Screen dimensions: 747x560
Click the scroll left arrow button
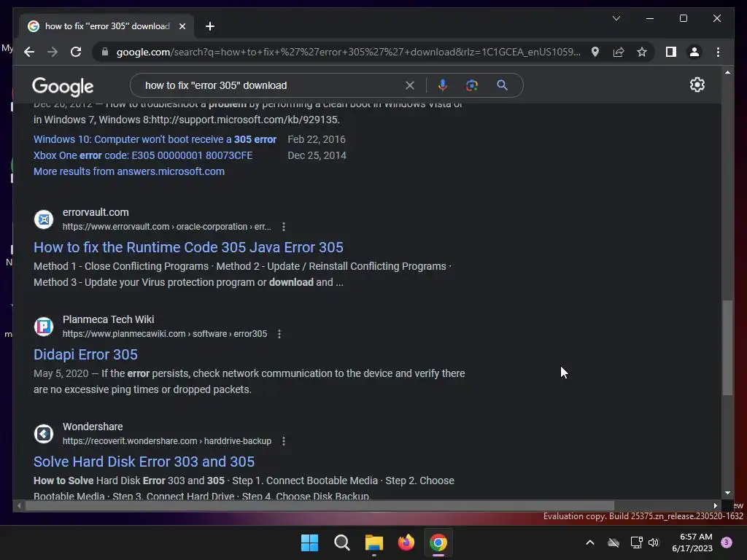18,506
